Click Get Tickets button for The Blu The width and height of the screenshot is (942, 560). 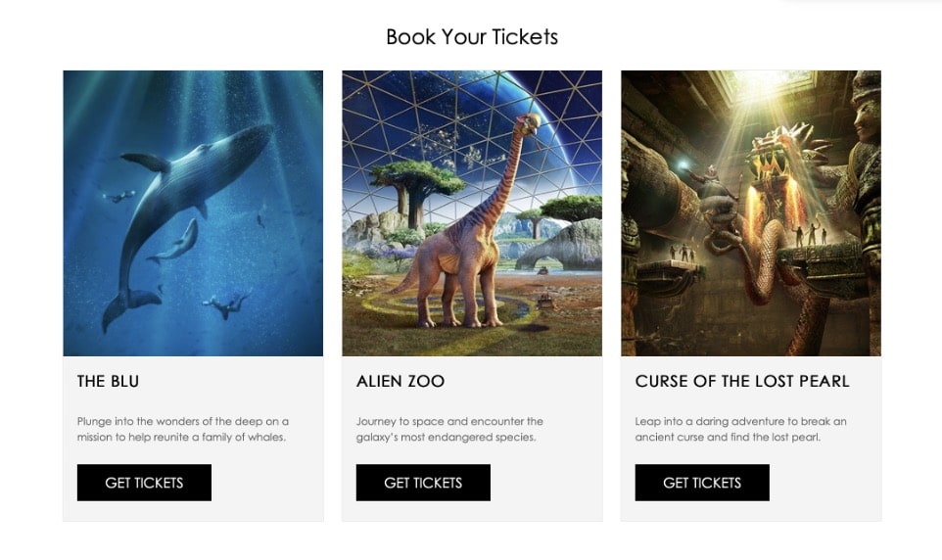point(144,483)
